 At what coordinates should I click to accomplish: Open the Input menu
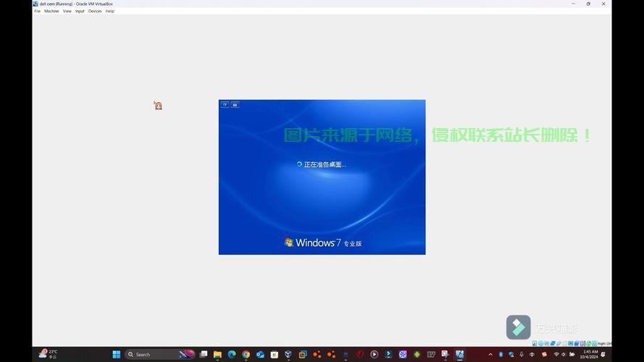pyautogui.click(x=80, y=11)
